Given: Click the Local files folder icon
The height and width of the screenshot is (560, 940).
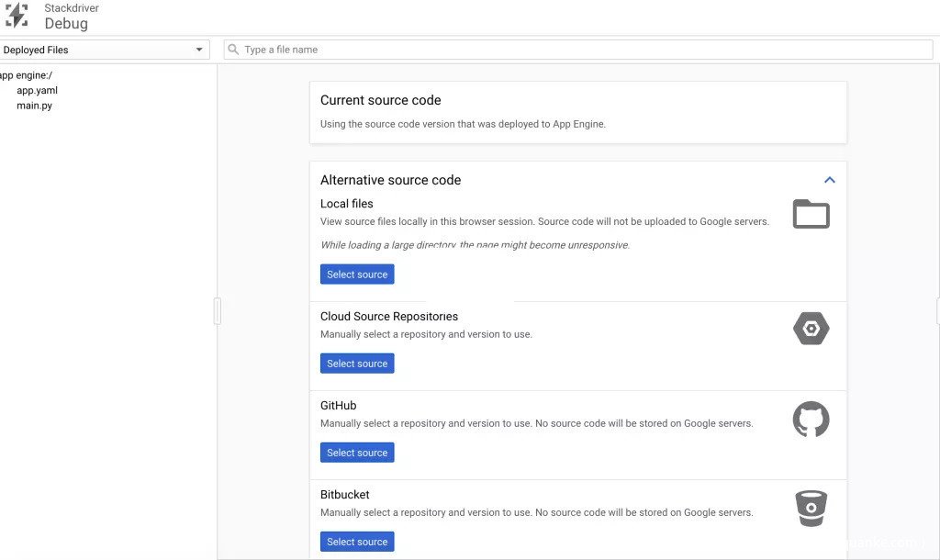Looking at the screenshot, I should point(811,214).
